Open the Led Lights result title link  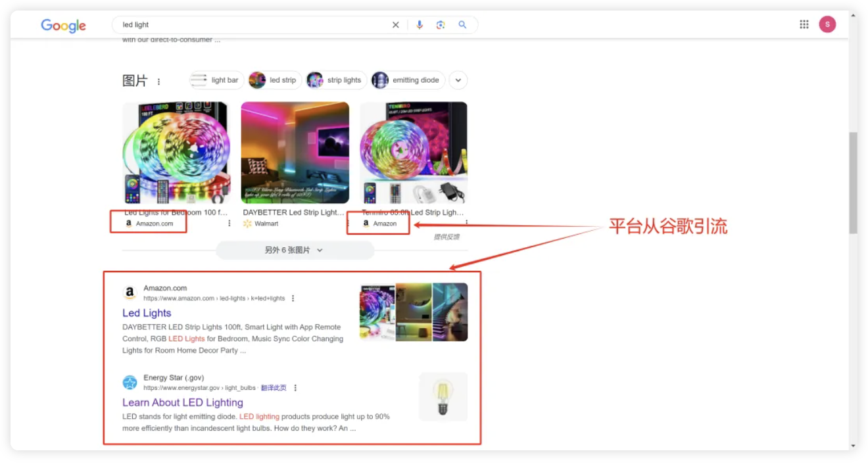coord(147,313)
